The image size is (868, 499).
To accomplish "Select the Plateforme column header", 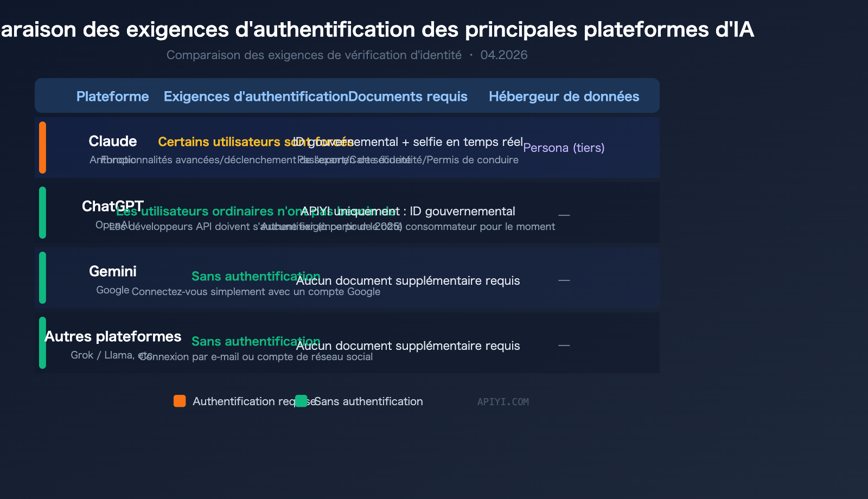I will 112,97.
